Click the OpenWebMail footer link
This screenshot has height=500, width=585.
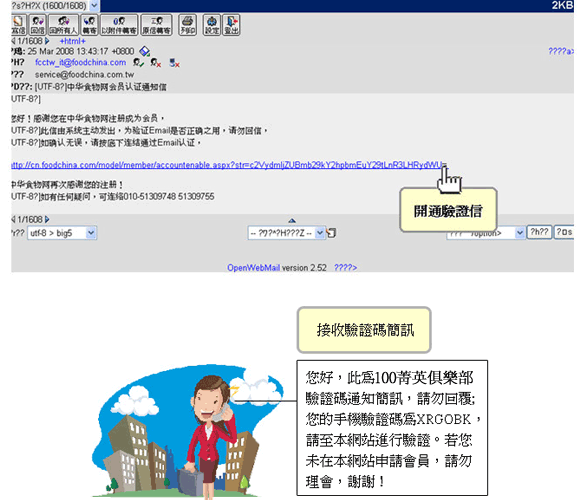tap(254, 268)
